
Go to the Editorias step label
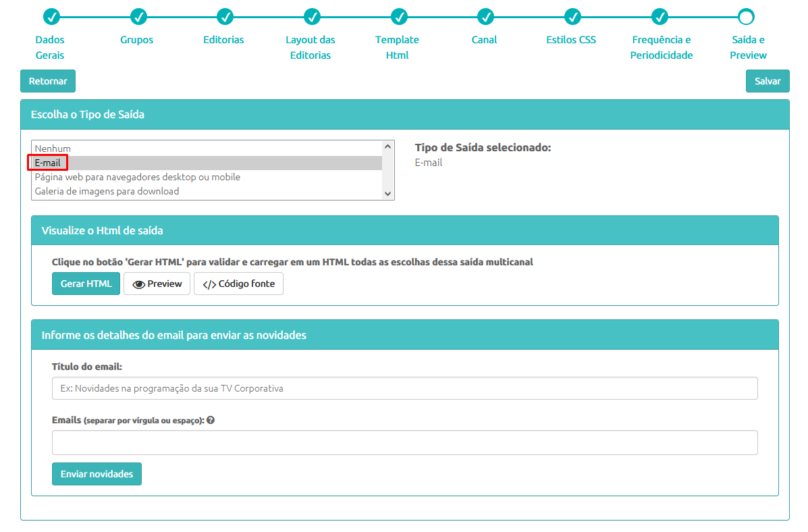pyautogui.click(x=223, y=40)
